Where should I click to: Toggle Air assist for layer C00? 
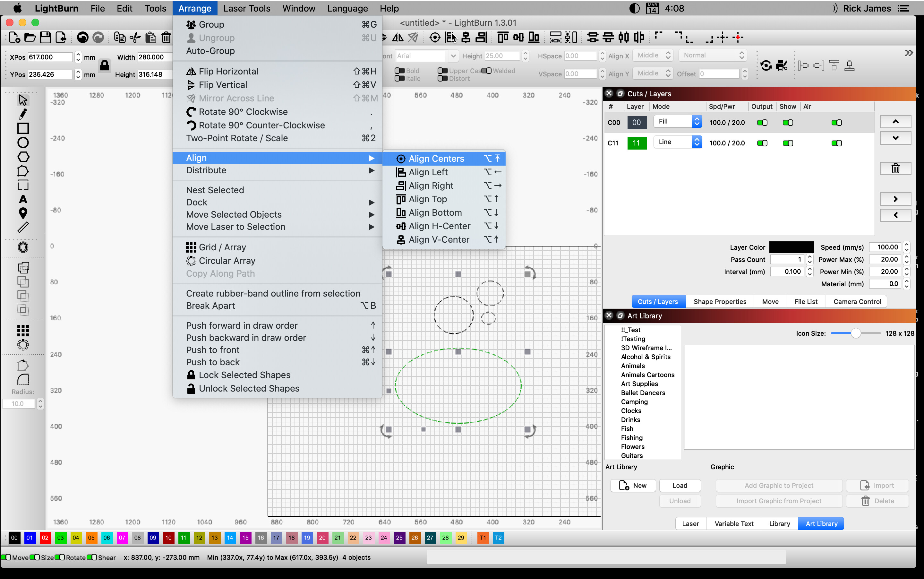point(837,123)
